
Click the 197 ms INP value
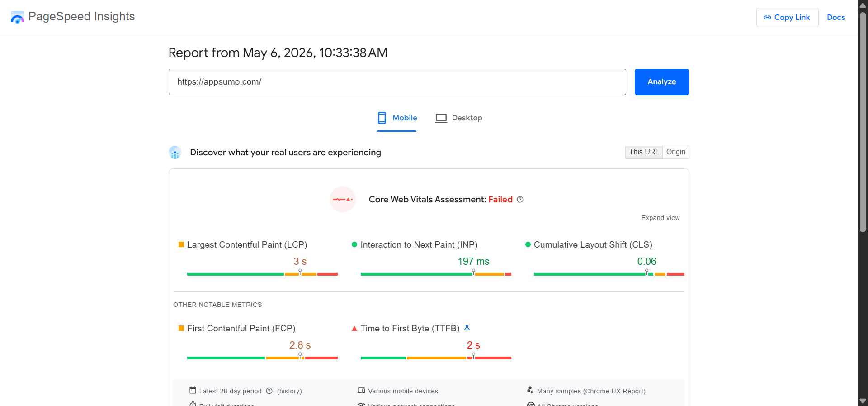tap(473, 261)
